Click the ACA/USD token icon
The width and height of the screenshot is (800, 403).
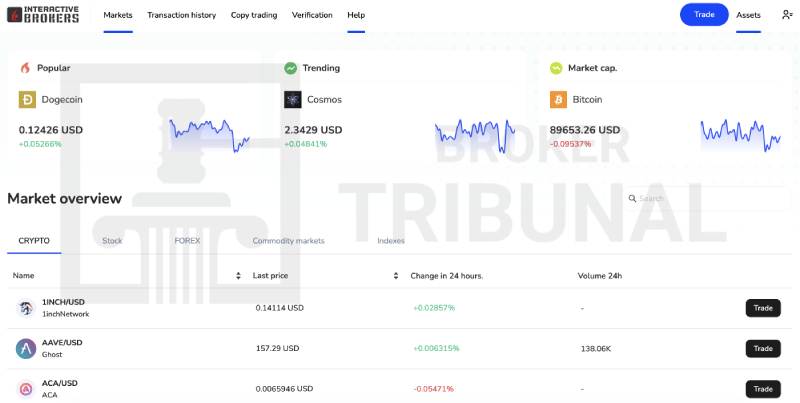click(x=26, y=389)
